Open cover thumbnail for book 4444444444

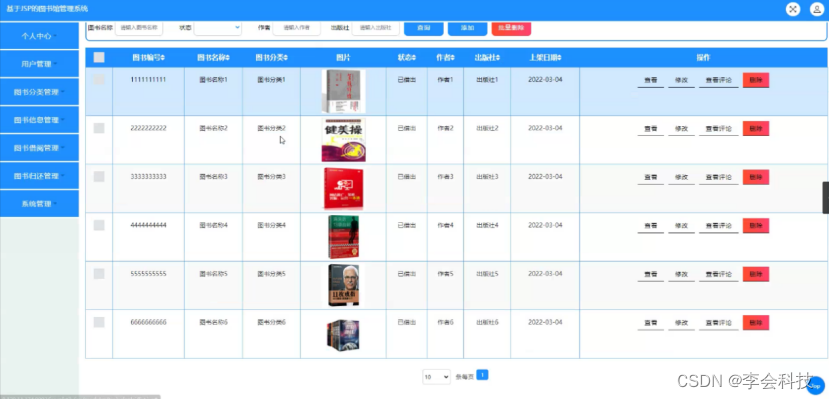pos(344,237)
